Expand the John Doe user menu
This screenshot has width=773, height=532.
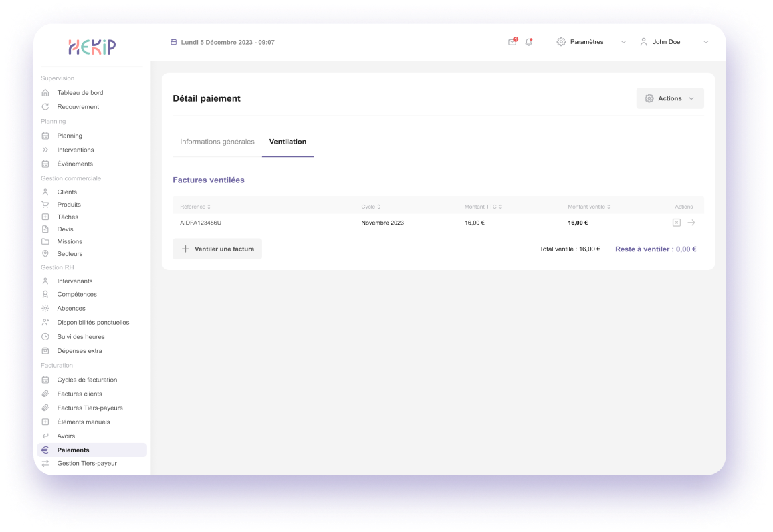click(673, 42)
